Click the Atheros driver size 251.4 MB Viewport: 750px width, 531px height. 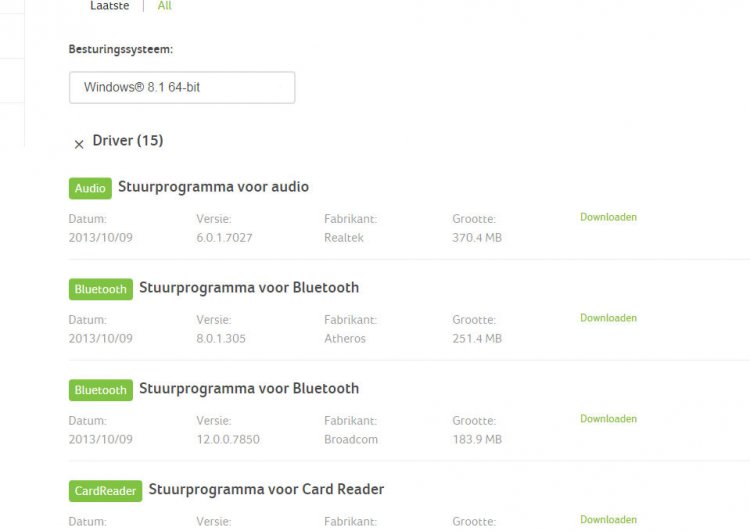(x=477, y=338)
